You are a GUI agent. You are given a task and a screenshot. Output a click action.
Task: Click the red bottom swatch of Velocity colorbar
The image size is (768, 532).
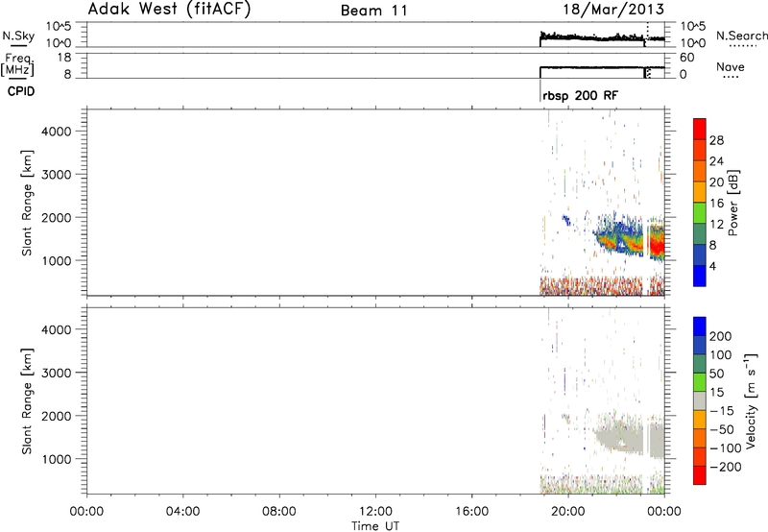(x=700, y=475)
